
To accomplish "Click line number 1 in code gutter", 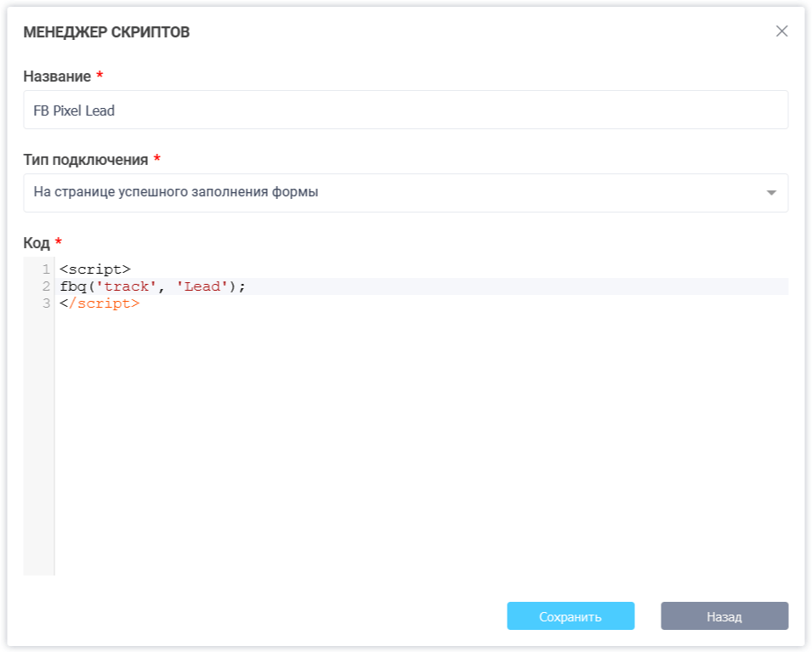I will pos(46,269).
